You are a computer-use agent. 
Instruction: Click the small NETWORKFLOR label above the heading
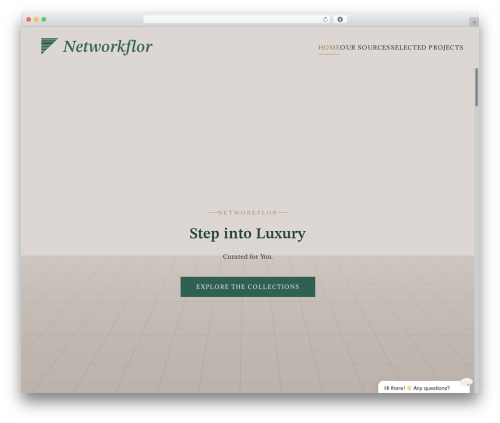click(x=248, y=213)
